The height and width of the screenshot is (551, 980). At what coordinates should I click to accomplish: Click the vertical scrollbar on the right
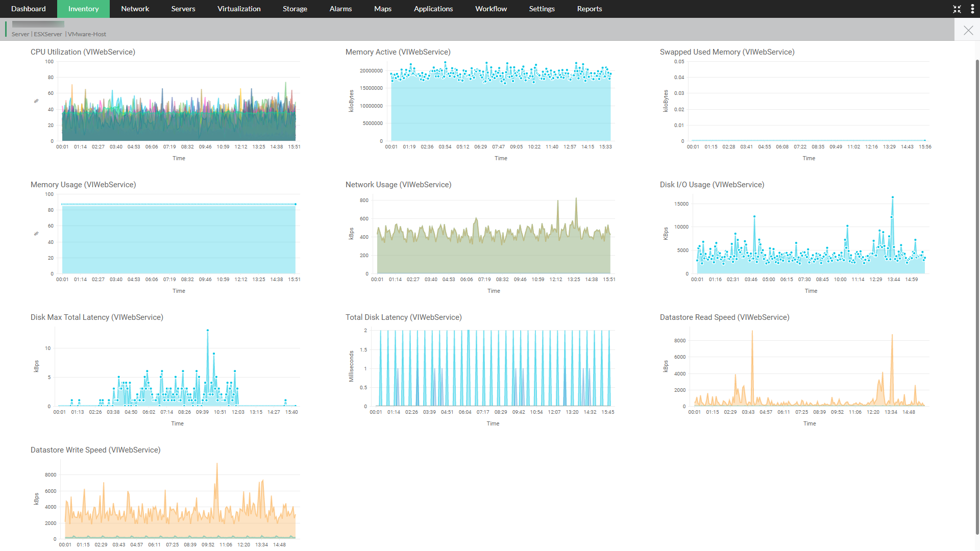coord(977,296)
